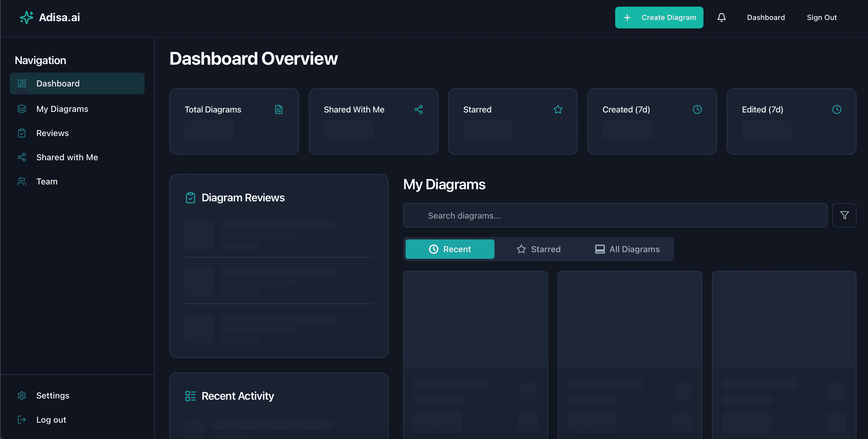Click the clock icon on Edited (7d) card
Screen dimensions: 868x439
pos(837,109)
